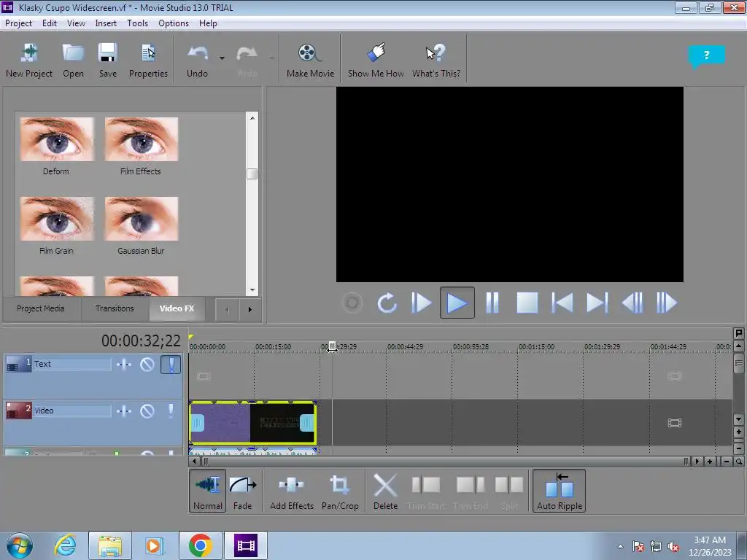Open Show Me How tutorials
The image size is (747, 560).
pos(376,61)
